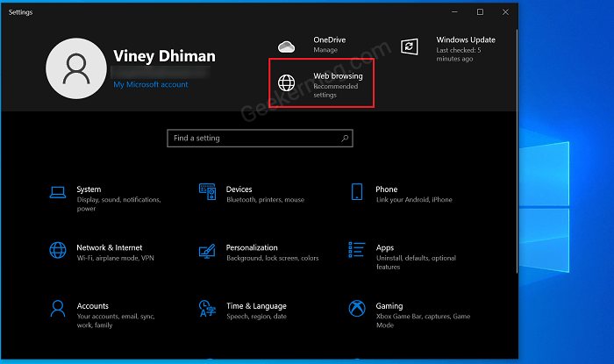Focus the Find a setting search box
This screenshot has width=614, height=364.
coord(260,139)
